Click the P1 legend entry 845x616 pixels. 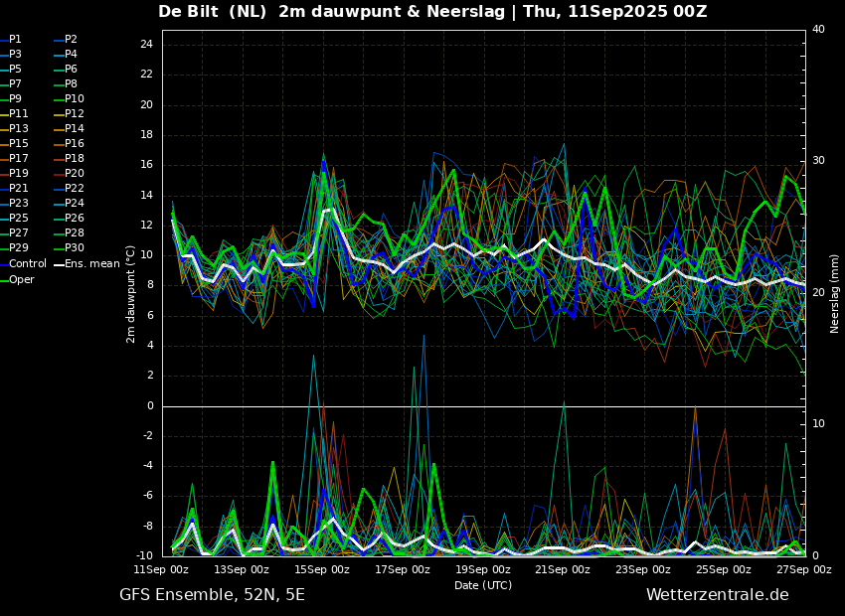point(11,40)
